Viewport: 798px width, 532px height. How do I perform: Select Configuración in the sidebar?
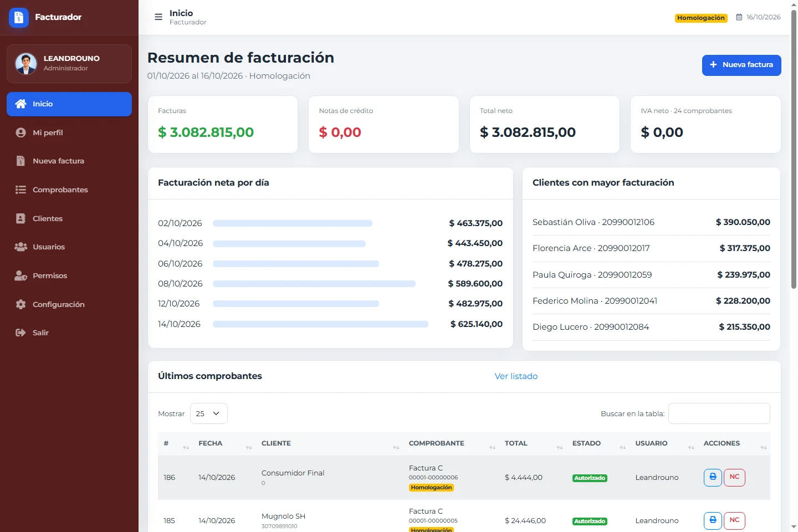(x=69, y=304)
